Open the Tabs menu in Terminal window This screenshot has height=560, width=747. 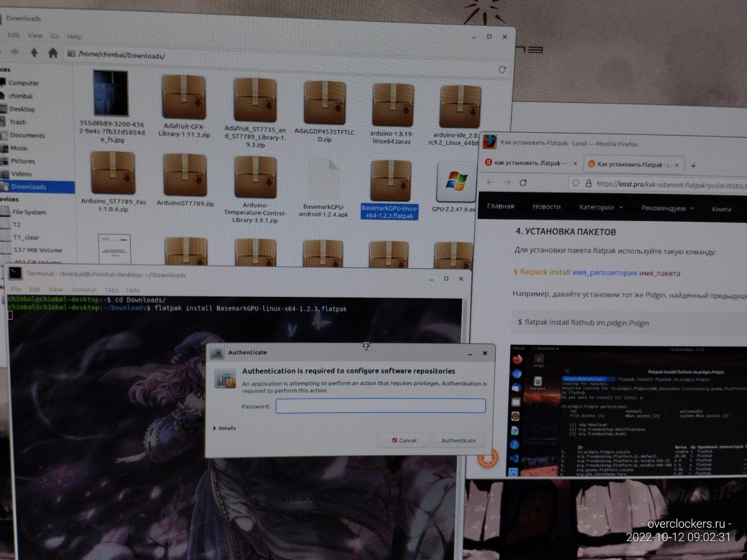click(x=112, y=290)
